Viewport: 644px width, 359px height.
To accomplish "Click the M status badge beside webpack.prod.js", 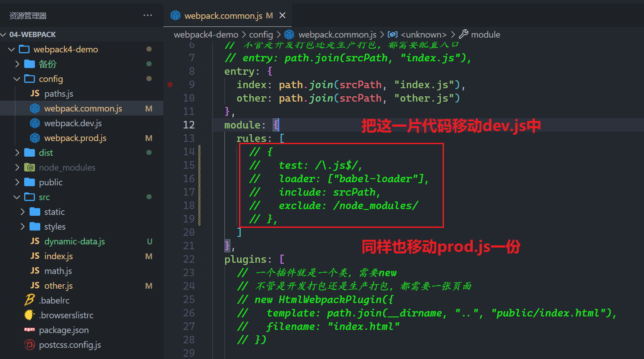I will tap(149, 138).
